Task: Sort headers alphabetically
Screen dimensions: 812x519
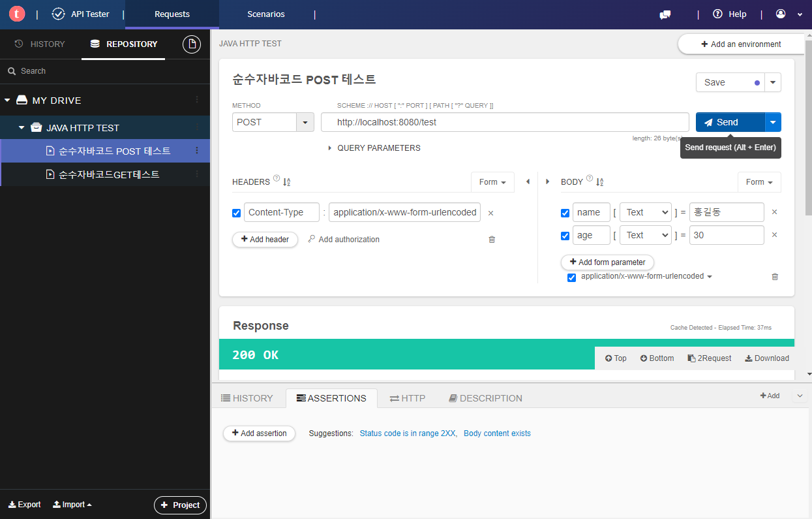Action: tap(287, 182)
